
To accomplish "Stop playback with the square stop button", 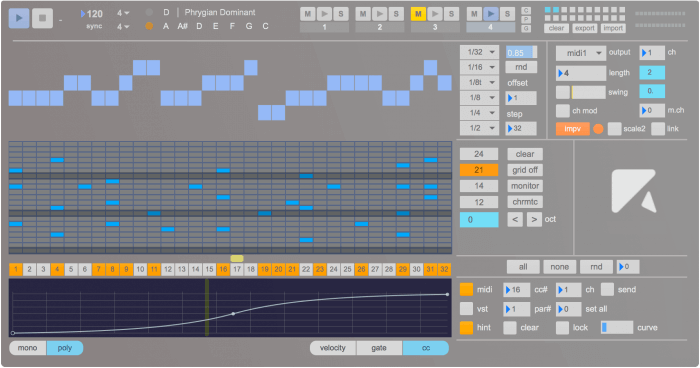I will 42,18.
